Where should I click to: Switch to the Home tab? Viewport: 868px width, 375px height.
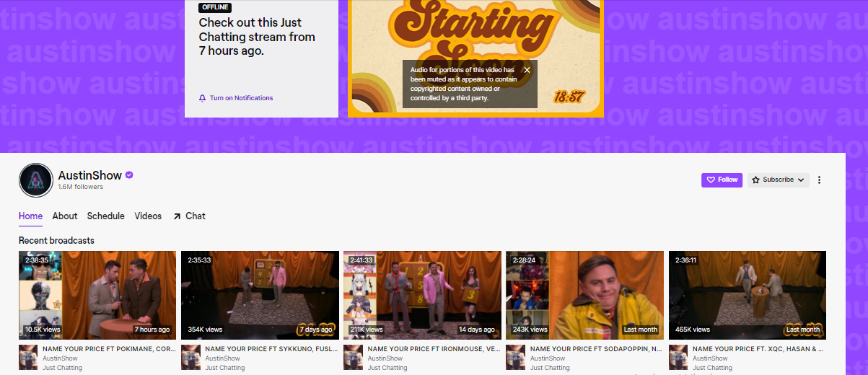(x=30, y=216)
